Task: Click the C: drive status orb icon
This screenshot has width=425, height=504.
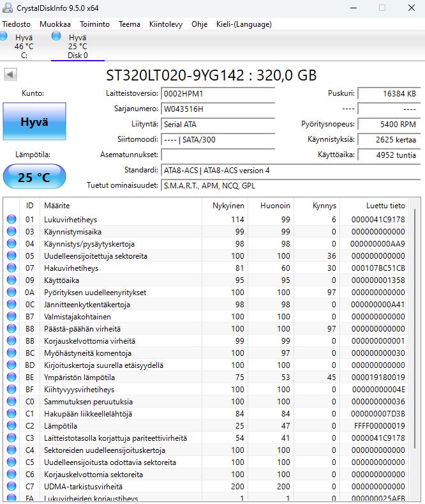Action: [x=3, y=36]
